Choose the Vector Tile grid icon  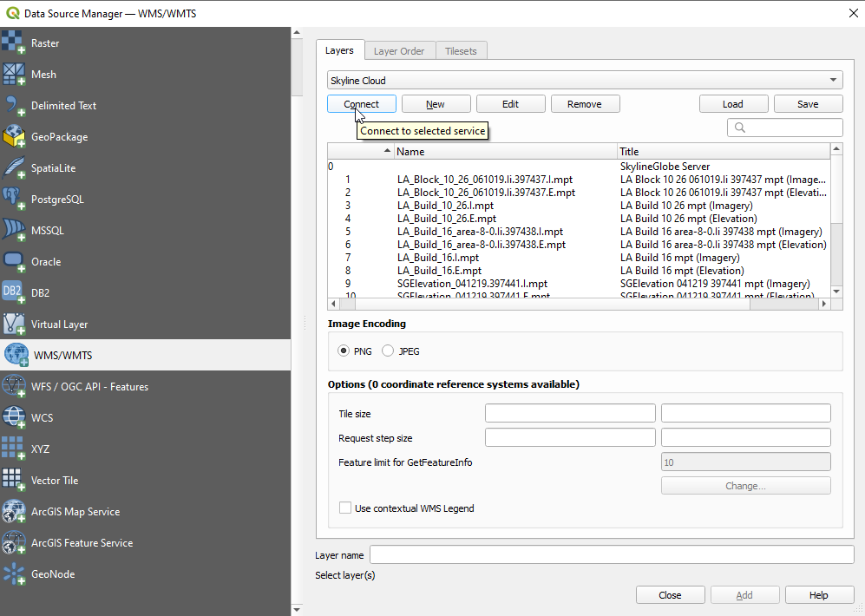pos(13,481)
